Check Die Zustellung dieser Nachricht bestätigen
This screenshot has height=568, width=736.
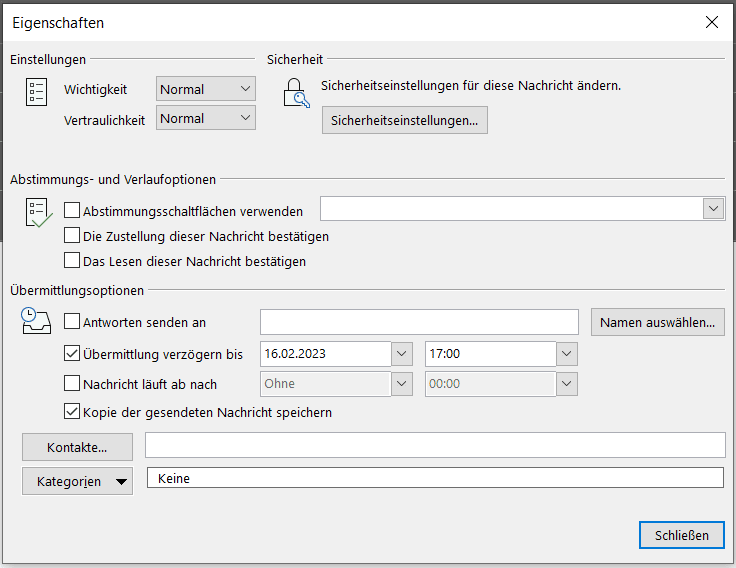72,236
